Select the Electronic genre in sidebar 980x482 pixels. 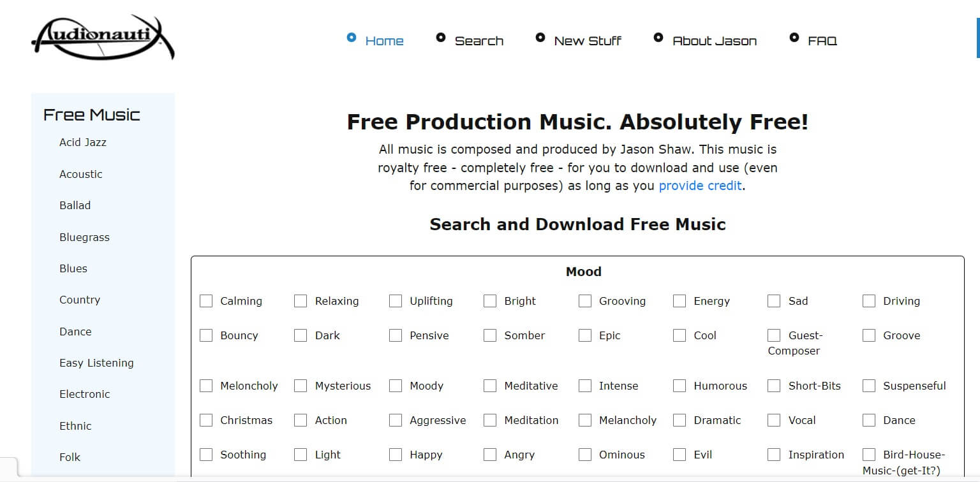[x=85, y=394]
